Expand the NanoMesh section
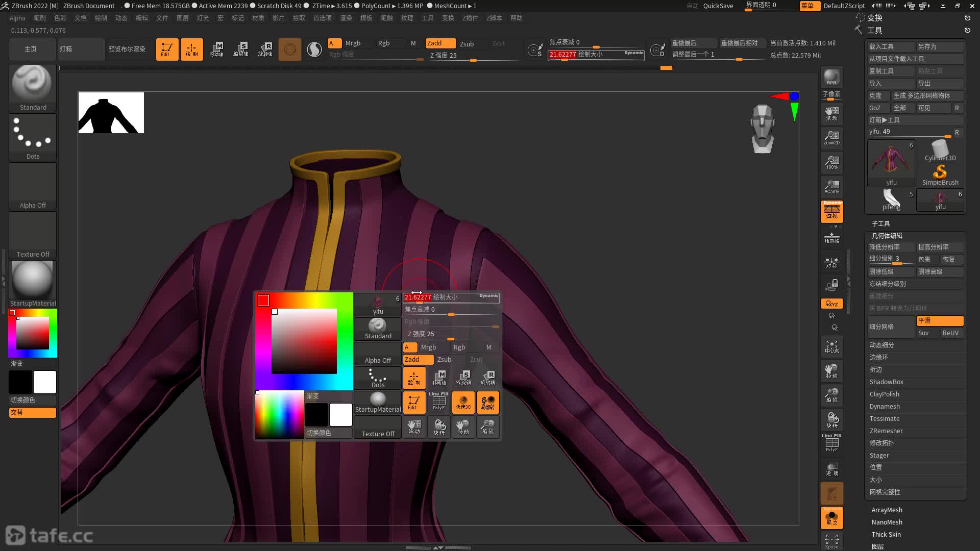This screenshot has height=551, width=980. tap(887, 522)
